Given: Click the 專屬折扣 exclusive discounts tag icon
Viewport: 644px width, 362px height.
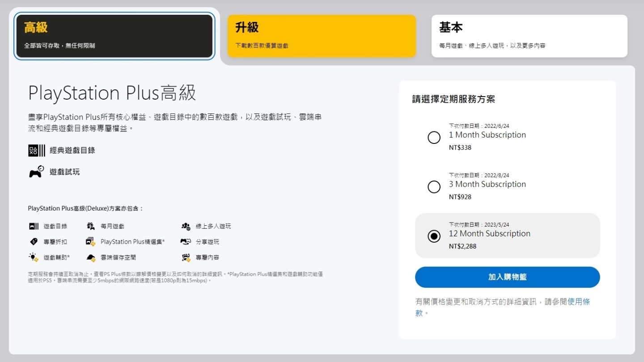Looking at the screenshot, I should tap(33, 241).
